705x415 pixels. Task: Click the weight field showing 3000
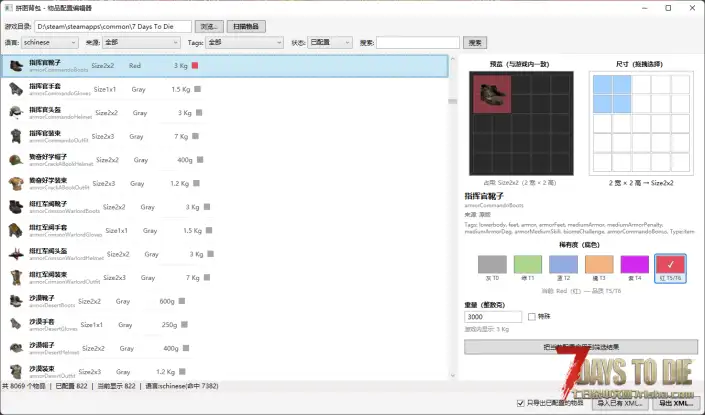tap(493, 317)
